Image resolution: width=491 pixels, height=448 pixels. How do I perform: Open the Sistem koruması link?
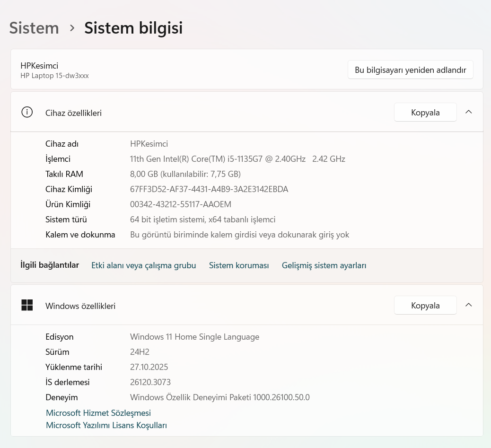[x=239, y=265]
